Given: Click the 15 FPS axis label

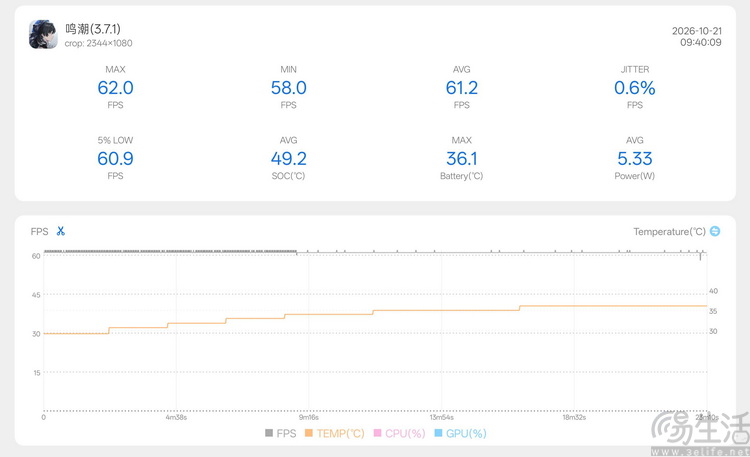Looking at the screenshot, I should click(37, 373).
